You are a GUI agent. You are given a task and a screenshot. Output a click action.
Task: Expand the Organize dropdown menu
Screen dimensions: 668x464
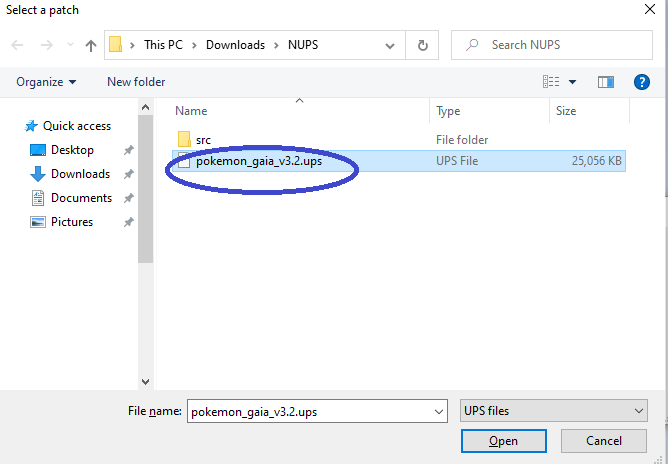coord(46,82)
